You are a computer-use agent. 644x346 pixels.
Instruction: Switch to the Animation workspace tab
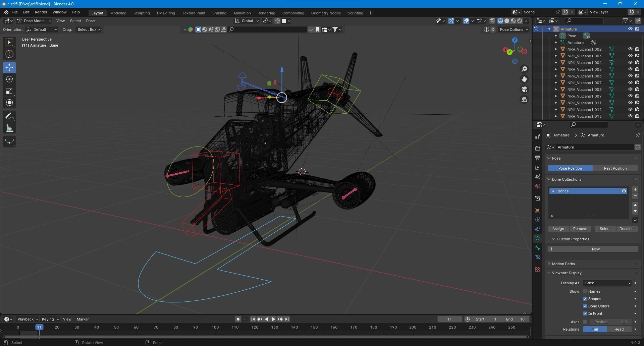pyautogui.click(x=242, y=13)
